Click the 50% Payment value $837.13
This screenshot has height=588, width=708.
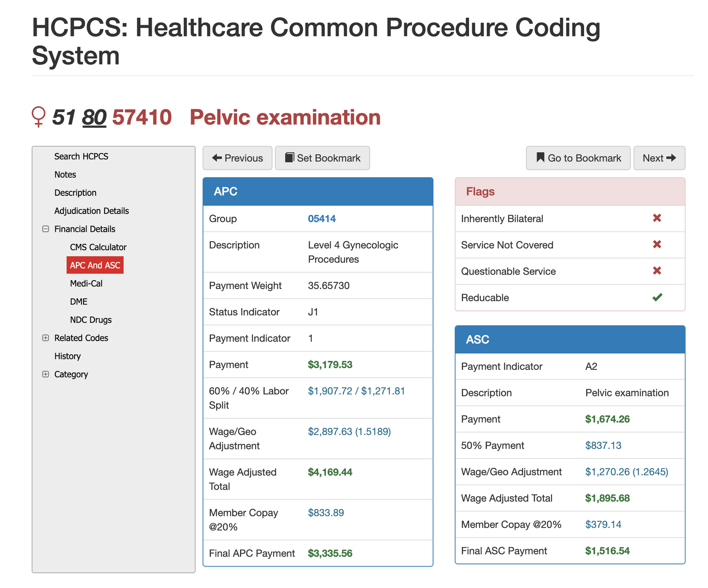(604, 445)
